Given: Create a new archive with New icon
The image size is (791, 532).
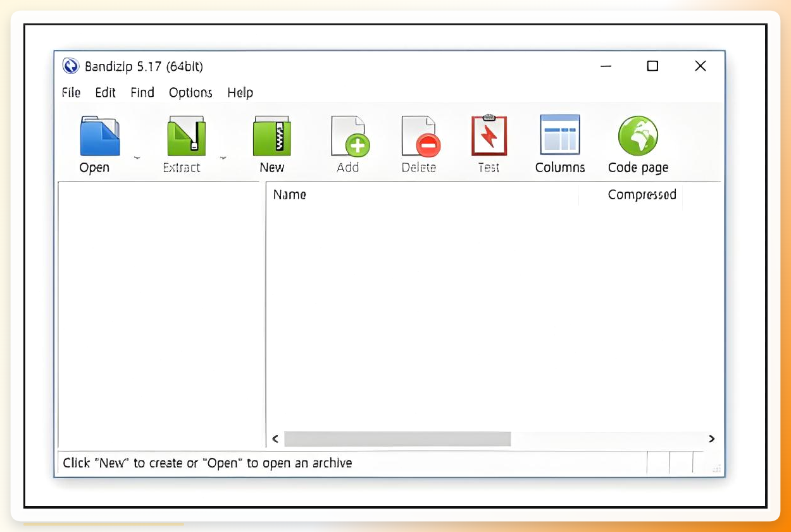Looking at the screenshot, I should click(x=272, y=135).
